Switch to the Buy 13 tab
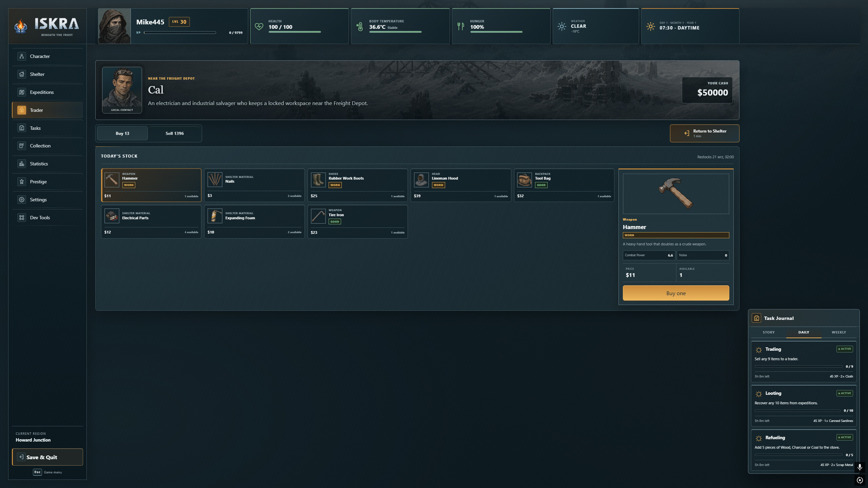Image resolution: width=868 pixels, height=488 pixels. pos(122,133)
